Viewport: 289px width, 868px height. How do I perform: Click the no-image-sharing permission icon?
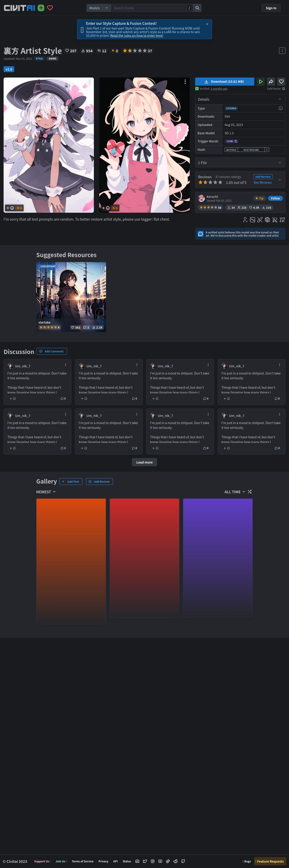(x=252, y=220)
